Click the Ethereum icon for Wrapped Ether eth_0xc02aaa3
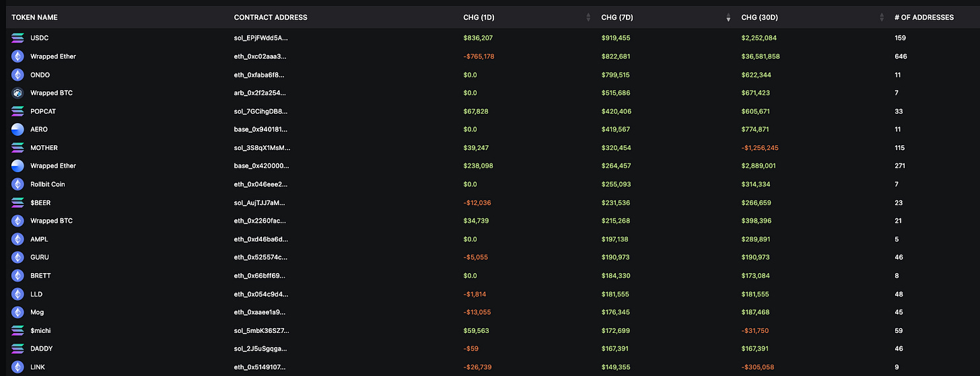 coord(17,57)
